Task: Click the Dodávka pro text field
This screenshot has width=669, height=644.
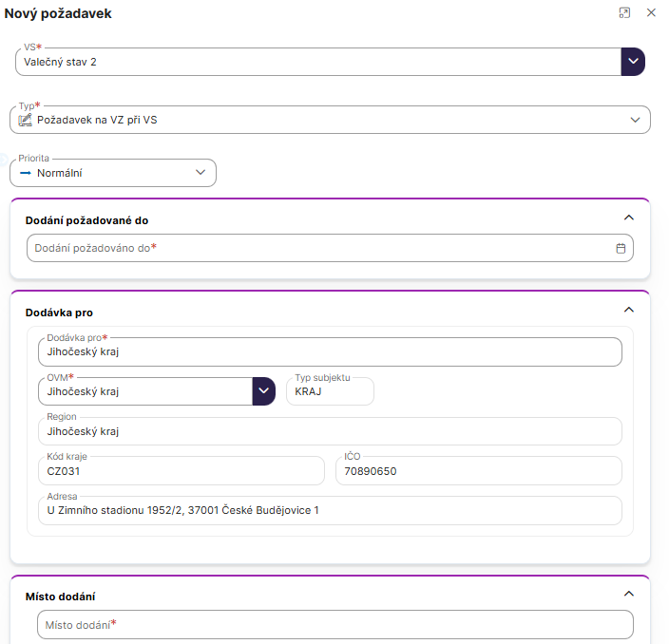Action: click(329, 351)
